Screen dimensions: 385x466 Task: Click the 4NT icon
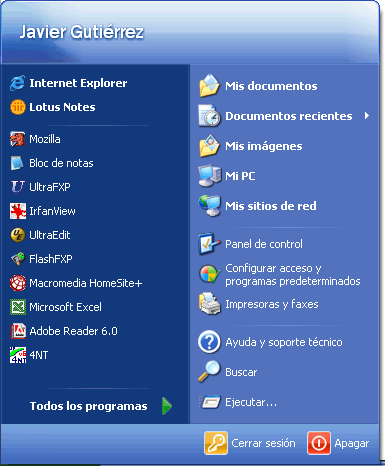(x=18, y=355)
